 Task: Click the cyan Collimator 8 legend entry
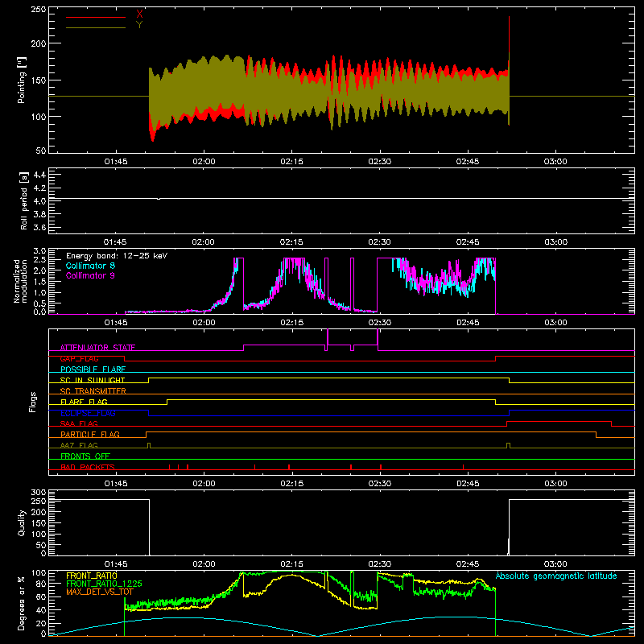click(90, 266)
